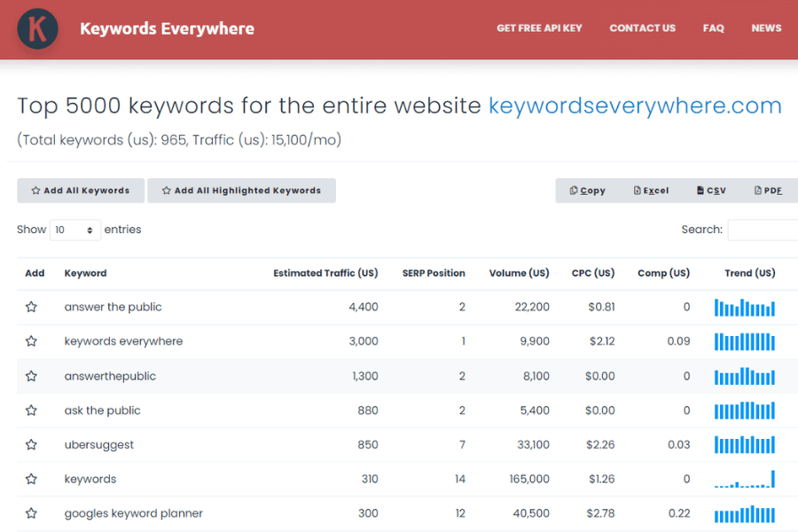Image resolution: width=798 pixels, height=532 pixels.
Task: Toggle star for 'ubersuggest' keyword
Action: (x=31, y=445)
